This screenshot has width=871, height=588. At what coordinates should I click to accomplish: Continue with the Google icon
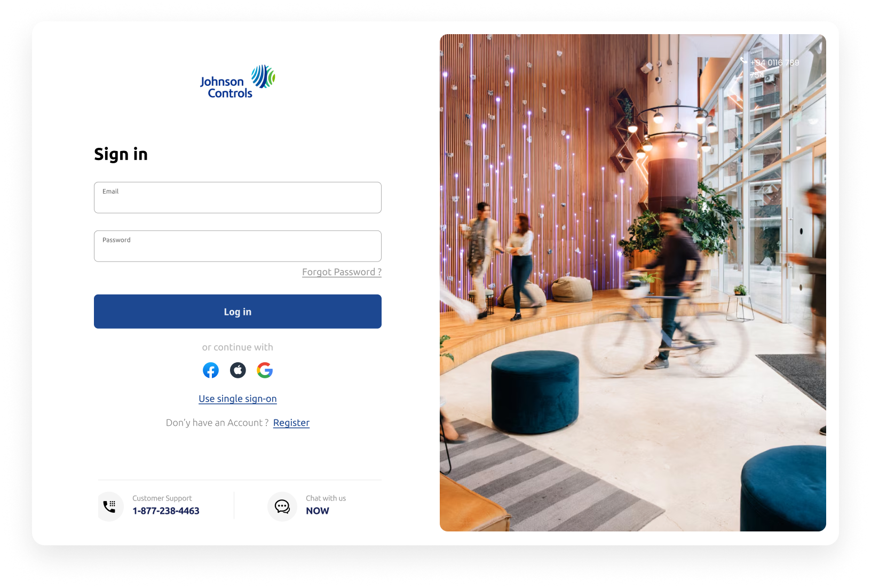(265, 370)
